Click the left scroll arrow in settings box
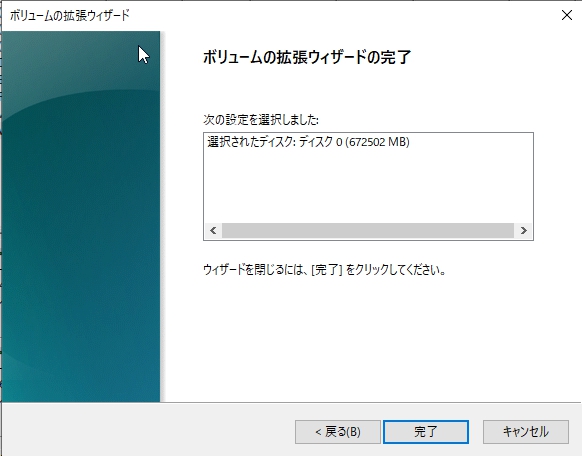 coord(213,230)
